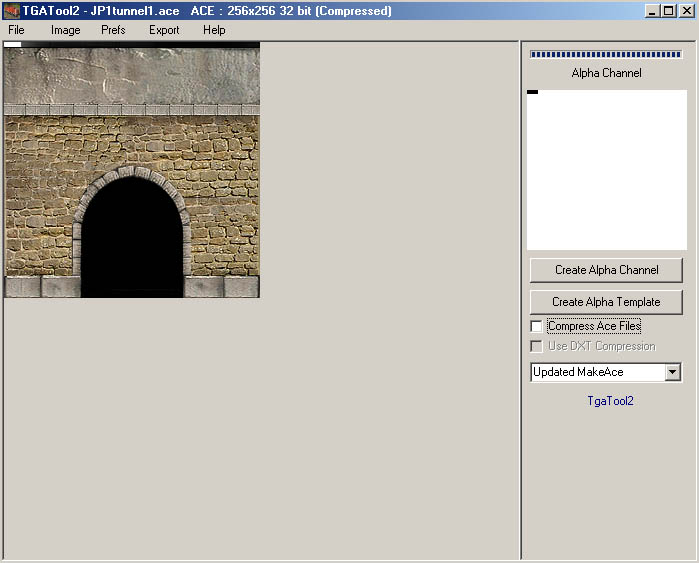Maximize the TGATool2 window
Image resolution: width=699 pixels, height=563 pixels.
tap(668, 11)
